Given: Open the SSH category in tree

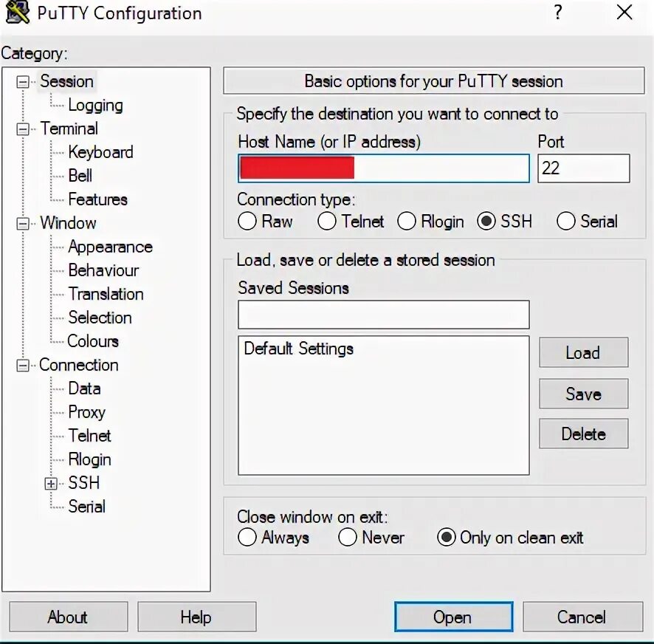Looking at the screenshot, I should tap(84, 483).
